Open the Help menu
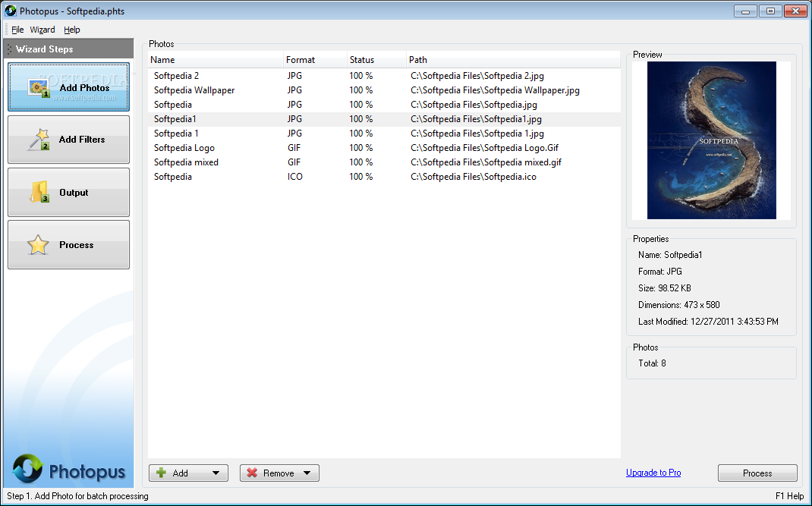 (x=72, y=30)
